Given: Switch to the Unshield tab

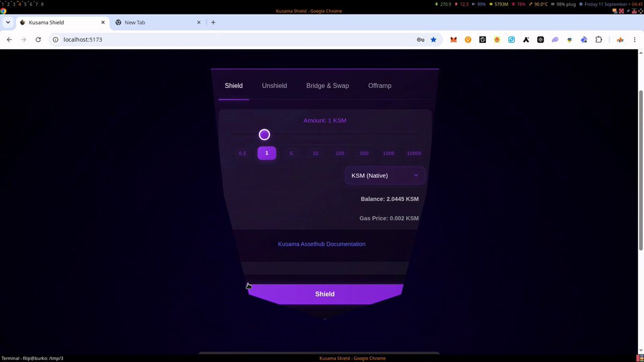Looking at the screenshot, I should coord(274,86).
